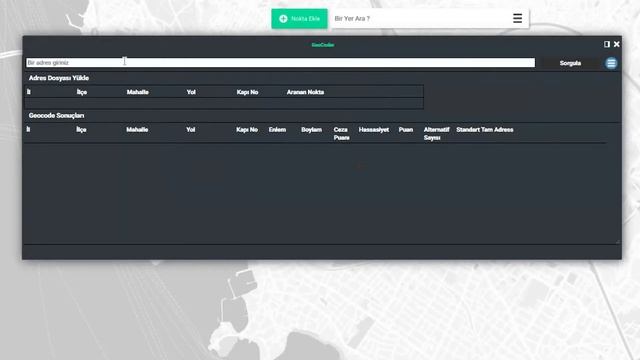The width and height of the screenshot is (640, 360).
Task: Dock the GeoCoder panel with split icon
Action: [x=607, y=44]
